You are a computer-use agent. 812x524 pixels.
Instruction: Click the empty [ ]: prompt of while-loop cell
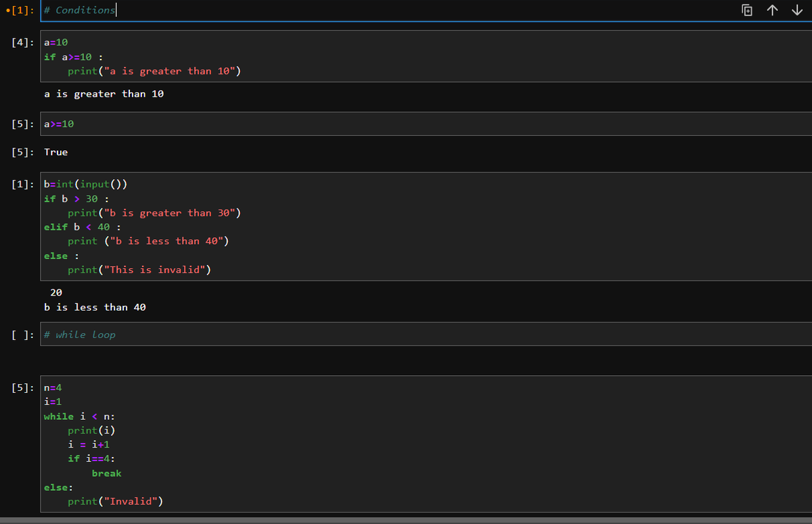(x=24, y=335)
